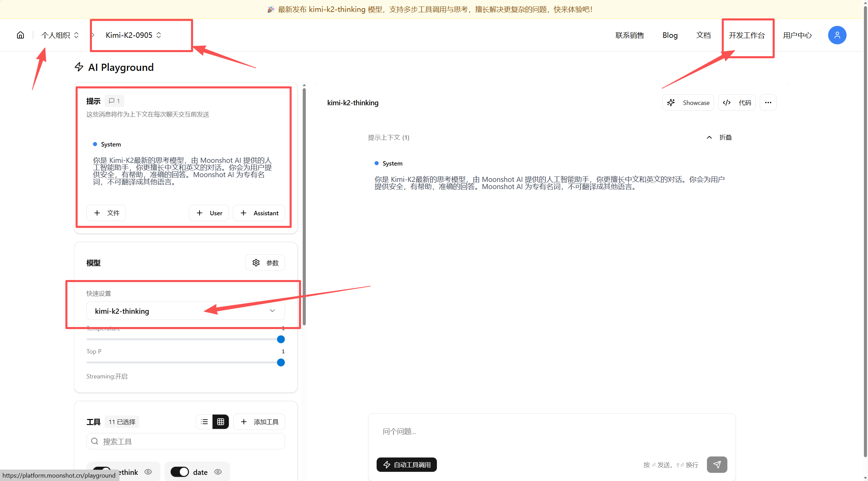View the 代码 code export

(x=736, y=102)
